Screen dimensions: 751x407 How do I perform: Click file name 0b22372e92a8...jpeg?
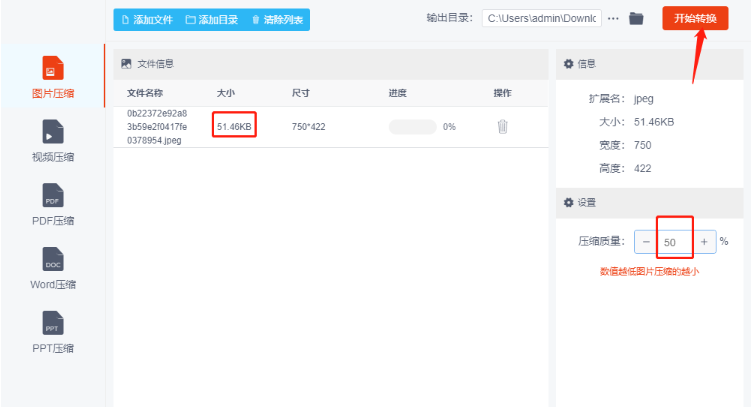[157, 127]
